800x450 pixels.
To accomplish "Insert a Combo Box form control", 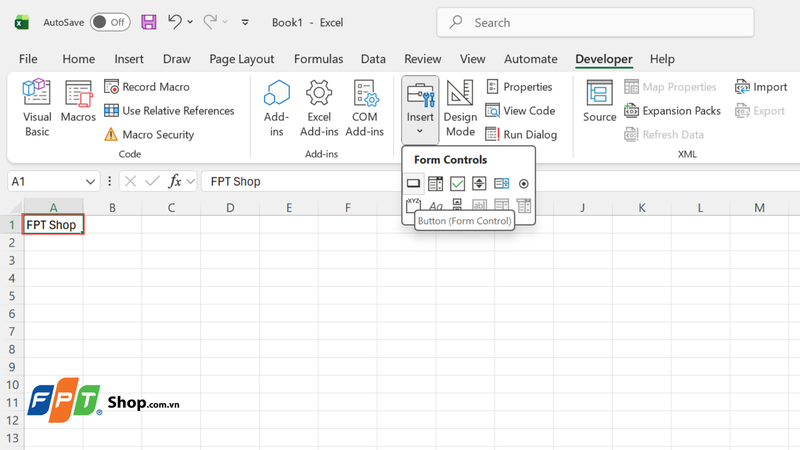I will (435, 183).
